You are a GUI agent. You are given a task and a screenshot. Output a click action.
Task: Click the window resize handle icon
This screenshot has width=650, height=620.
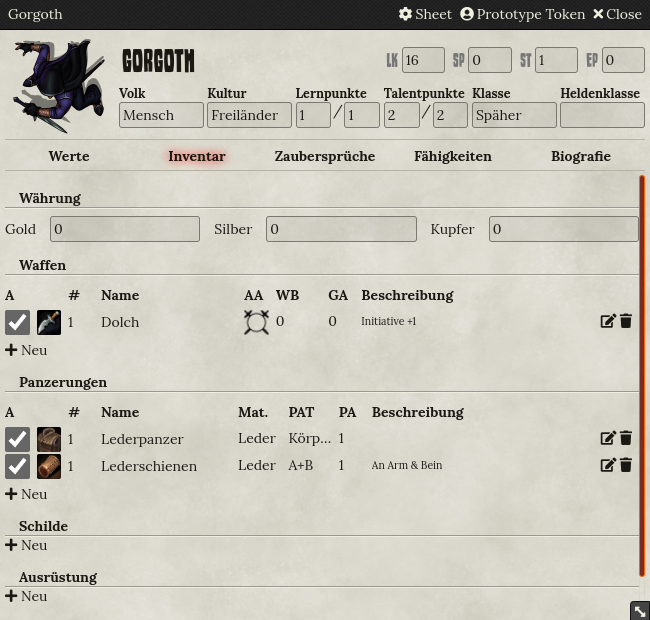(x=640, y=611)
